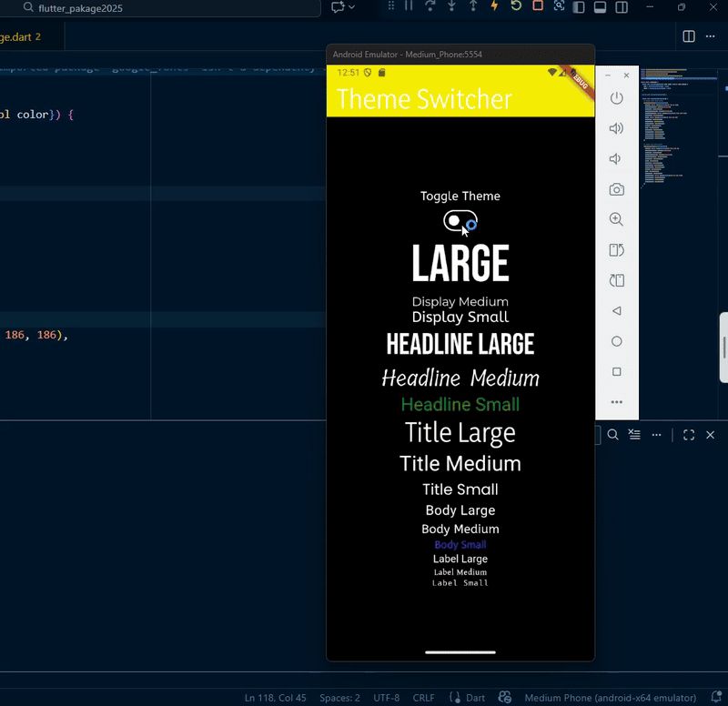Viewport: 728px width, 706px height.
Task: Click the panel search filter icon
Action: pyautogui.click(x=612, y=435)
